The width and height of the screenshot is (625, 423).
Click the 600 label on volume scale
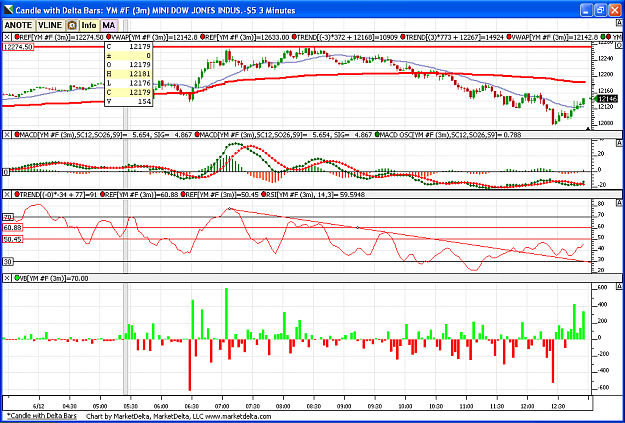[602, 287]
